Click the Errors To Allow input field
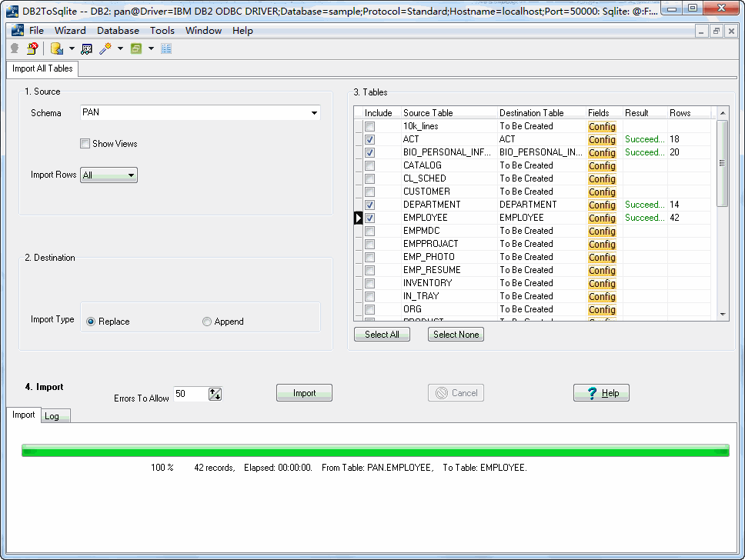Screen dimensions: 745x560 [x=191, y=394]
